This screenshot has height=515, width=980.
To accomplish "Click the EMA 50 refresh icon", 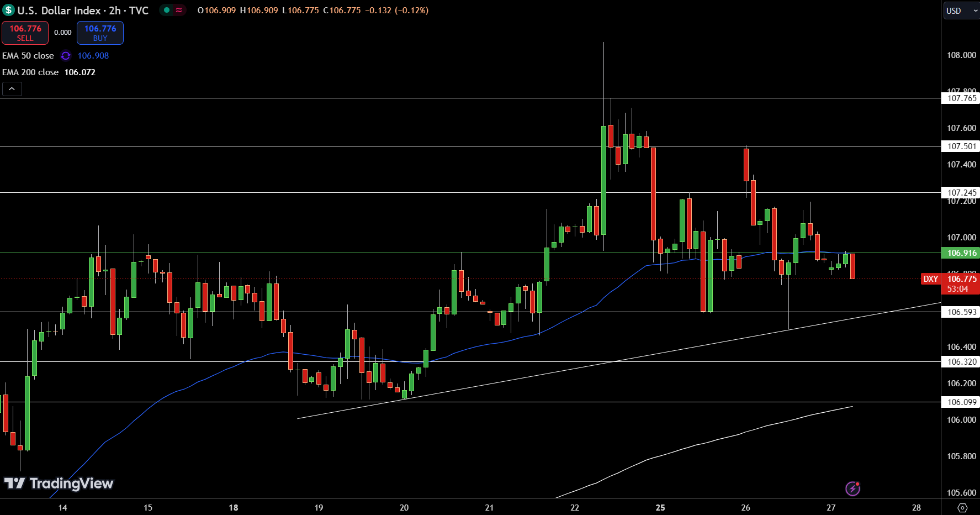I will pos(66,56).
